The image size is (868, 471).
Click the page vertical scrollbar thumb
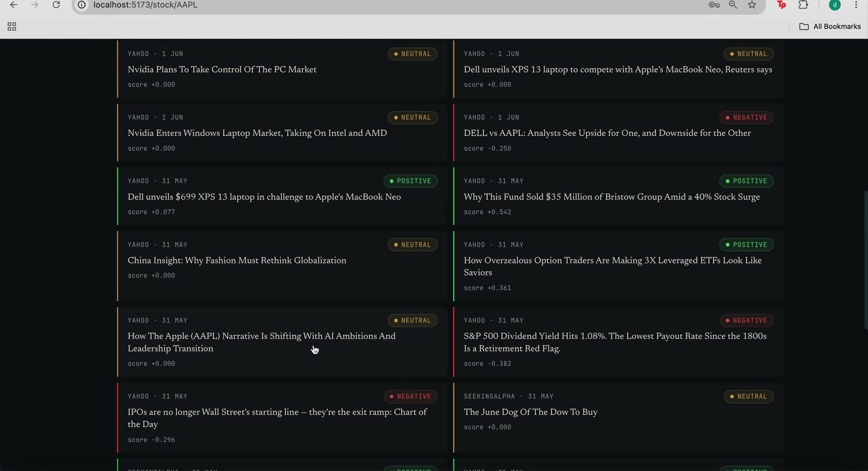tap(865, 260)
